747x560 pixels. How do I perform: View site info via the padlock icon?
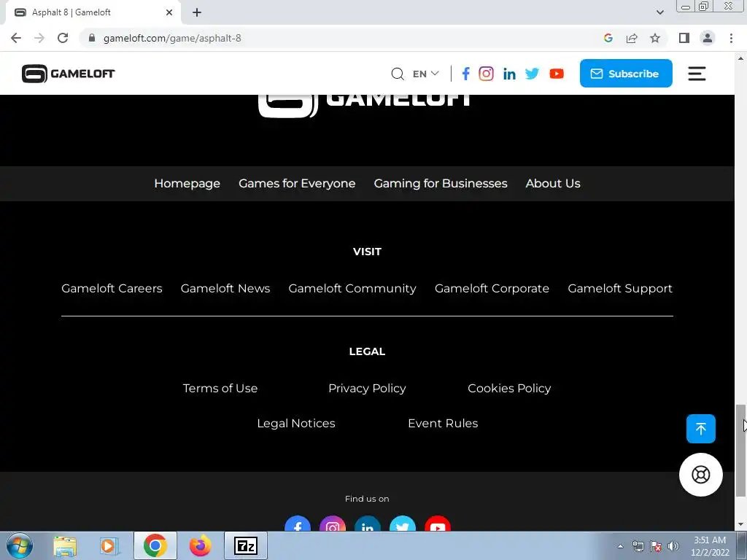(x=92, y=38)
